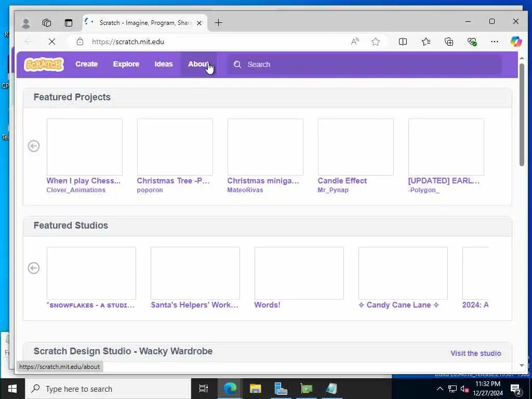The height and width of the screenshot is (399, 532).
Task: Open the Copilot icon in Edge toolbar
Action: (516, 42)
